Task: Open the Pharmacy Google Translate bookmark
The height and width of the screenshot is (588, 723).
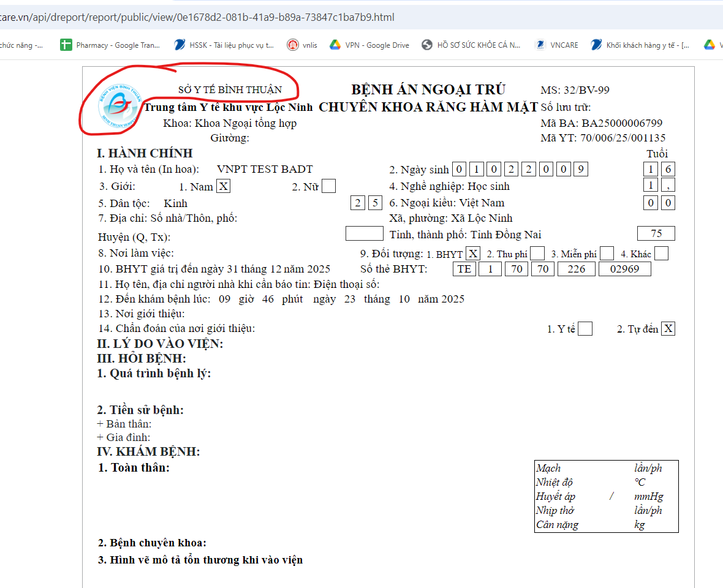Action: click(x=110, y=45)
